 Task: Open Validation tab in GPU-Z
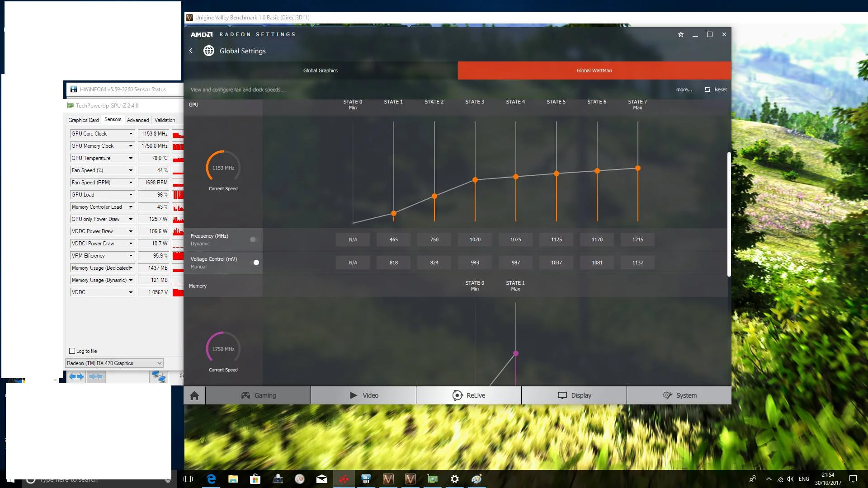click(x=165, y=120)
